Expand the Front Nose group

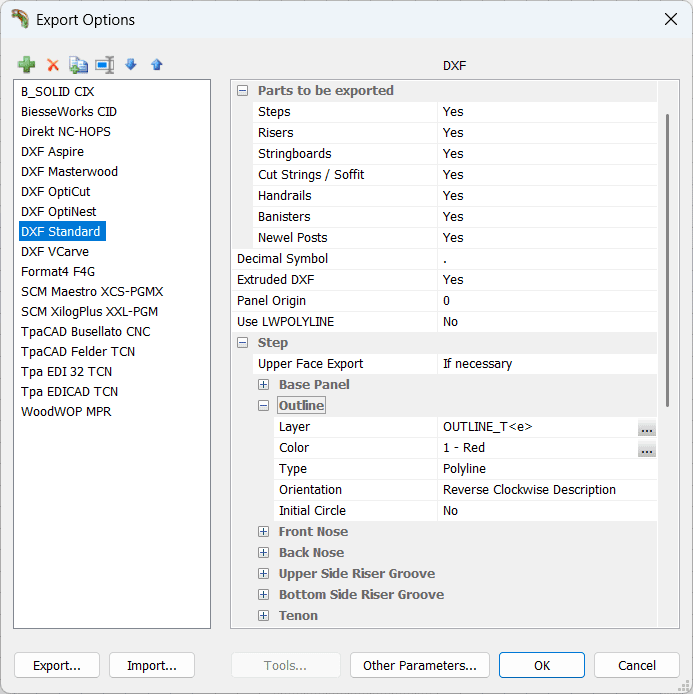coord(263,532)
